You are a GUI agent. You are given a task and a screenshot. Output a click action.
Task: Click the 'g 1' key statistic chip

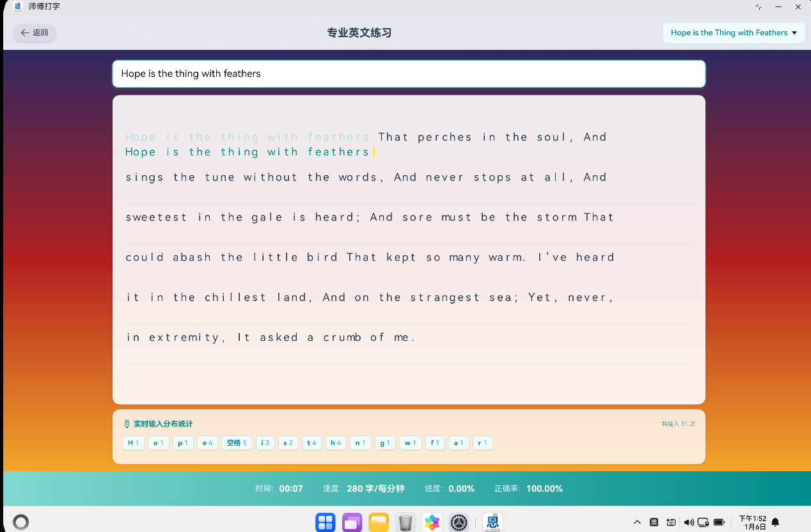click(385, 443)
